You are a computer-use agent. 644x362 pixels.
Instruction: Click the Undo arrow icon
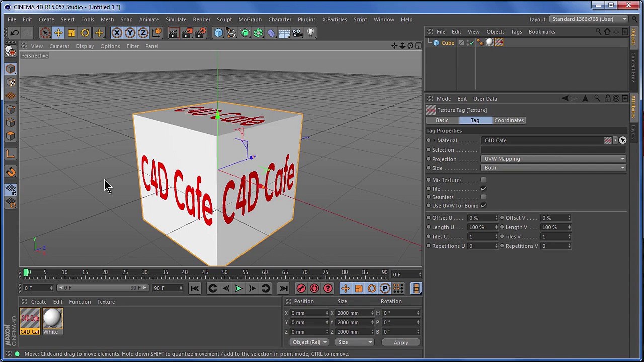tap(14, 33)
